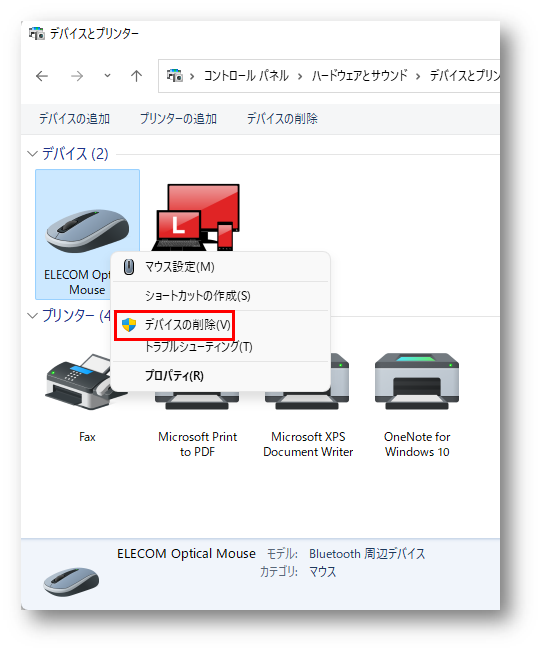Go forward with the right arrow
Viewport: 542px width, 652px height.
77,76
